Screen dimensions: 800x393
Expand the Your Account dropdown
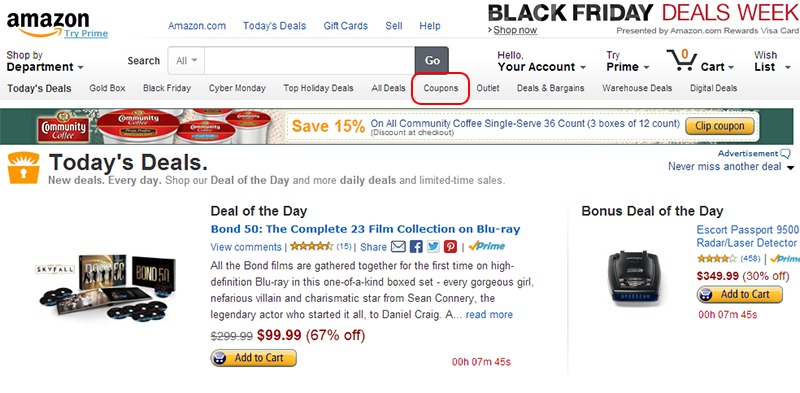point(541,61)
